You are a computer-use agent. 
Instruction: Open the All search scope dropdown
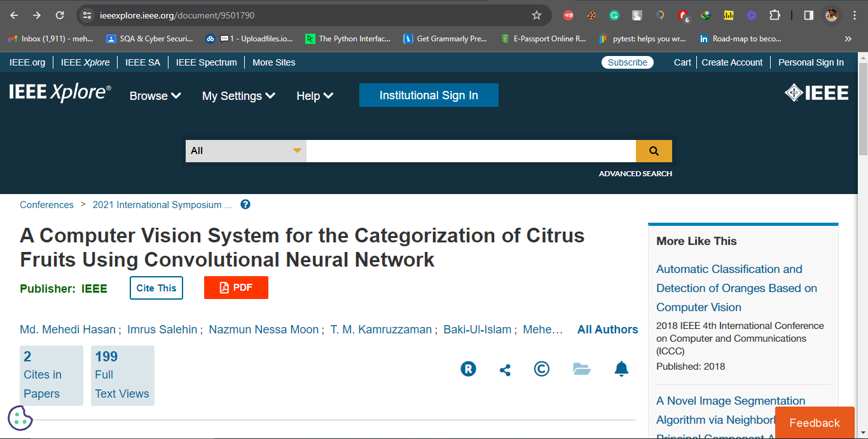[x=246, y=151]
